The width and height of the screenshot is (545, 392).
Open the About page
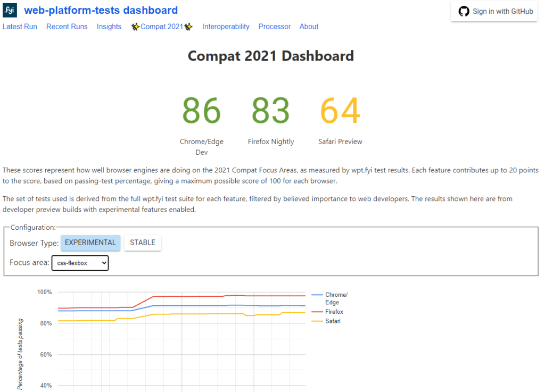point(309,27)
